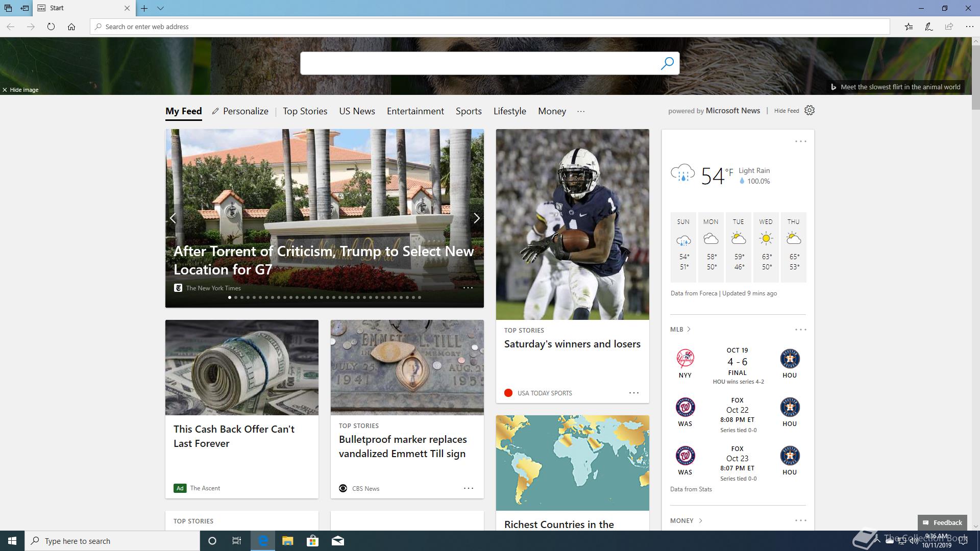This screenshot has height=551, width=980.
Task: Close the Start tab
Action: tap(127, 8)
